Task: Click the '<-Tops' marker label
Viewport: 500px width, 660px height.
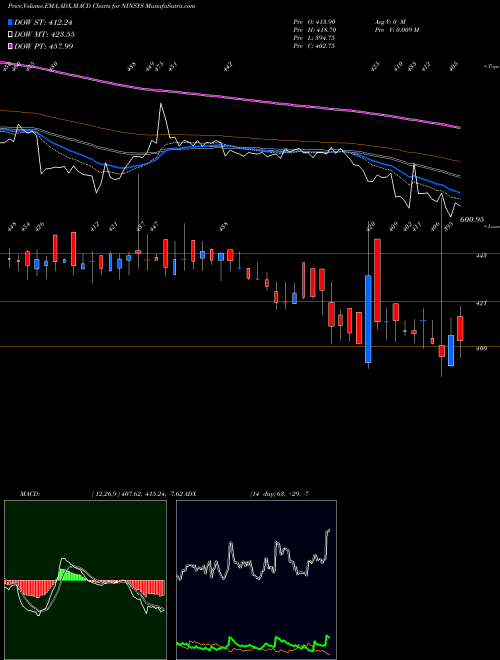Action: pyautogui.click(x=491, y=67)
